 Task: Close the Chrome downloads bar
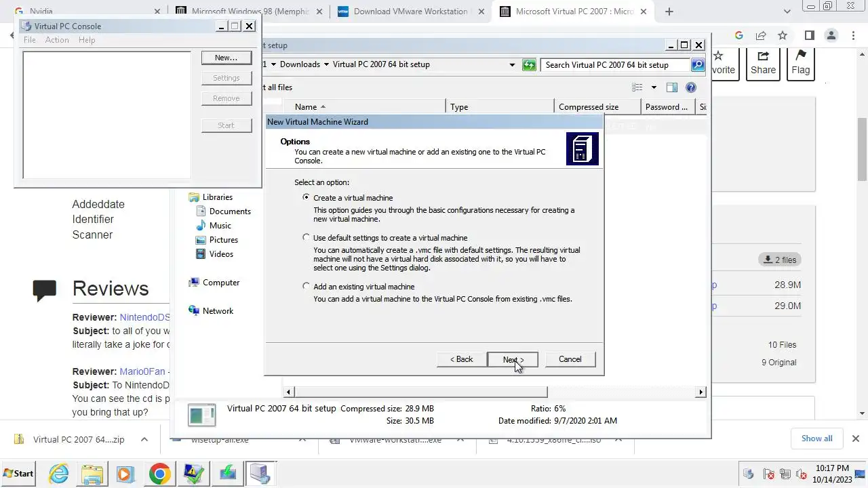click(856, 439)
